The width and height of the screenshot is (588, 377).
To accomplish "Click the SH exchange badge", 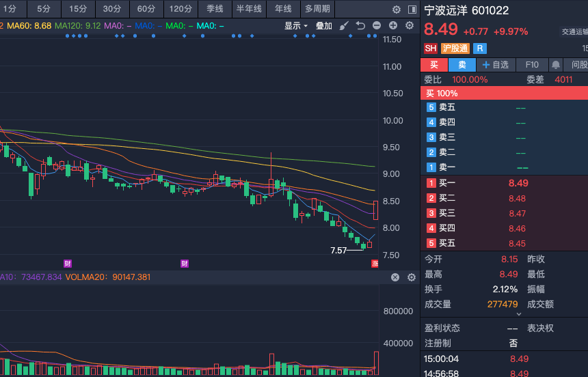I will coord(431,48).
